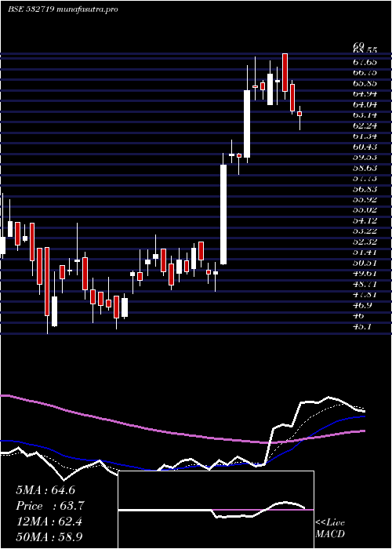Select the 58.63 price label
This screenshot has width=392, height=549.
(365, 168)
